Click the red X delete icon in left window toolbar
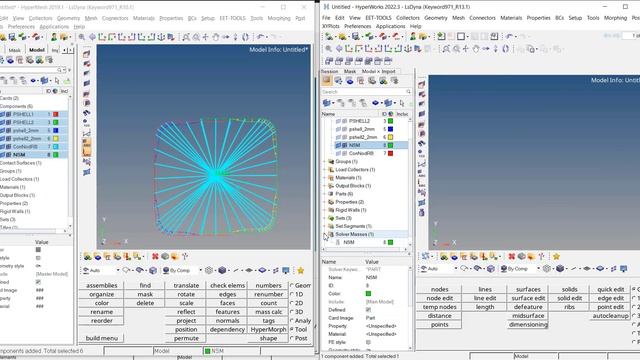This screenshot has height=360, width=640. [155, 256]
